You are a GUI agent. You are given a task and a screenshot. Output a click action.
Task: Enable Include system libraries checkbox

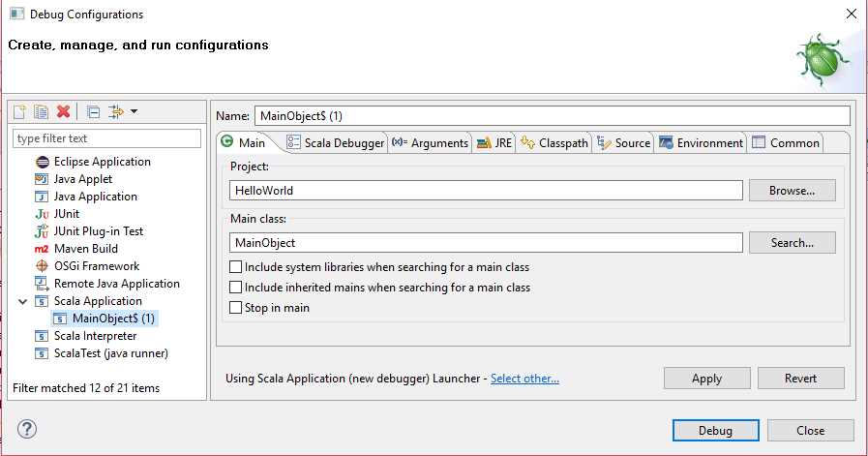coord(235,267)
